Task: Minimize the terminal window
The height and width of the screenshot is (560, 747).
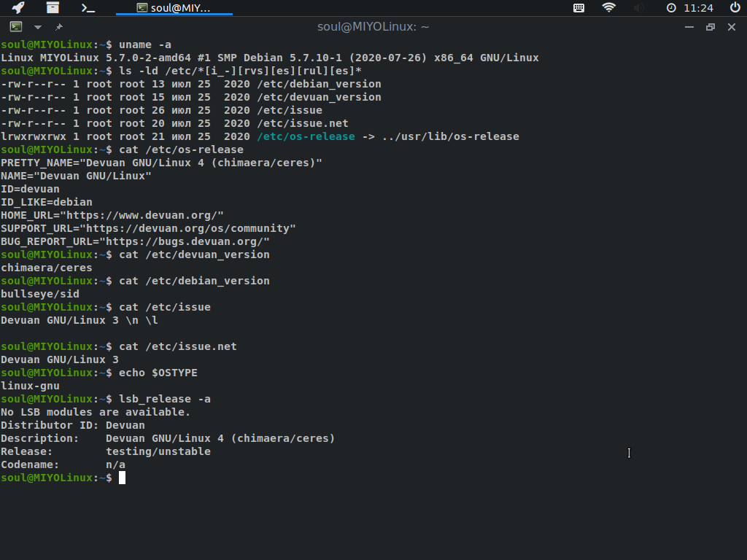Action: pyautogui.click(x=689, y=27)
